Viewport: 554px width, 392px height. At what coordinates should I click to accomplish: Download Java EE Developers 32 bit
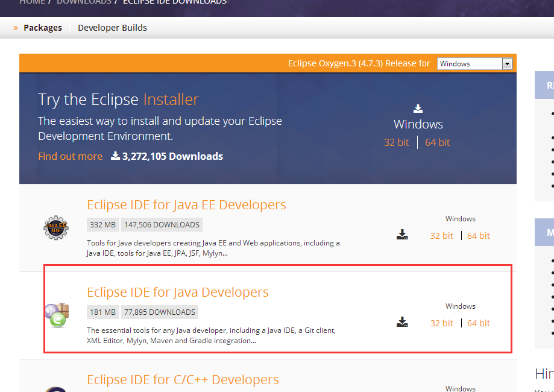point(442,236)
